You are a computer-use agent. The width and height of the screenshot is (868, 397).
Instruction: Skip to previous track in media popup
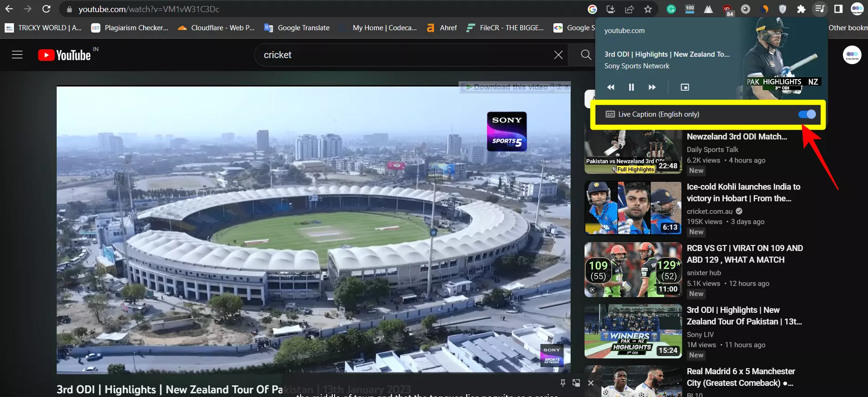click(611, 87)
